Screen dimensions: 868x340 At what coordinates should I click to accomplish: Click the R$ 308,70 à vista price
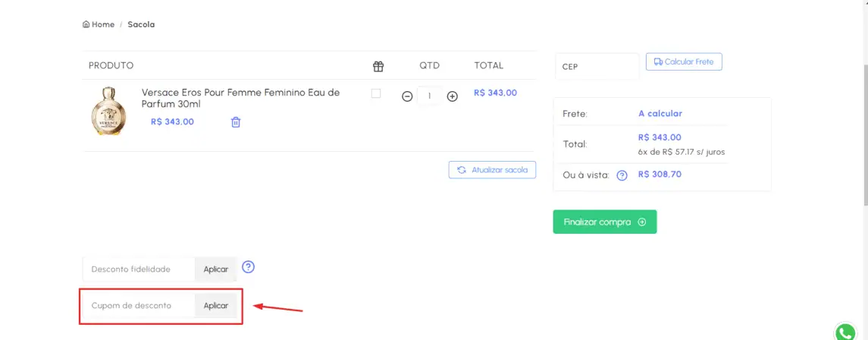click(x=660, y=175)
